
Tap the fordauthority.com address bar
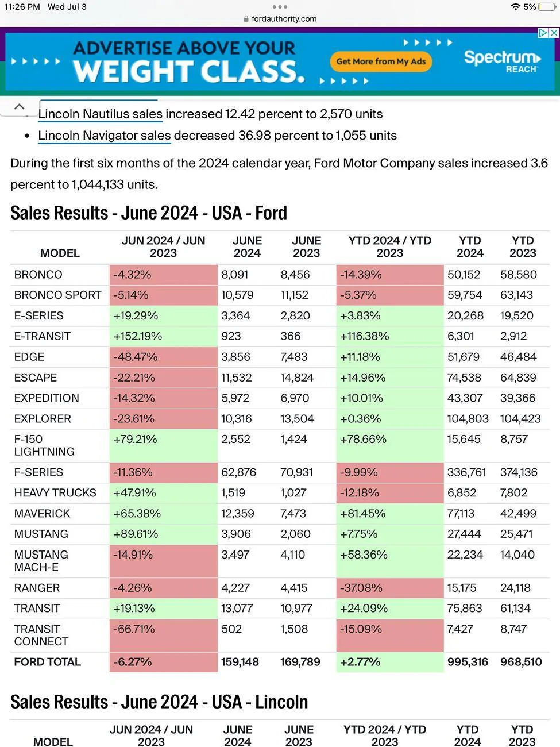(280, 19)
